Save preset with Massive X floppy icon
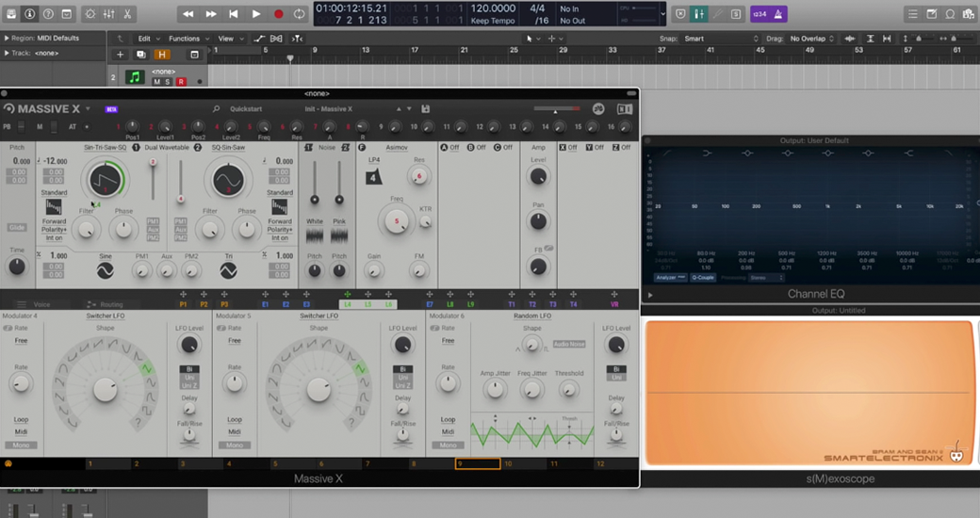The height and width of the screenshot is (518, 980). point(426,108)
